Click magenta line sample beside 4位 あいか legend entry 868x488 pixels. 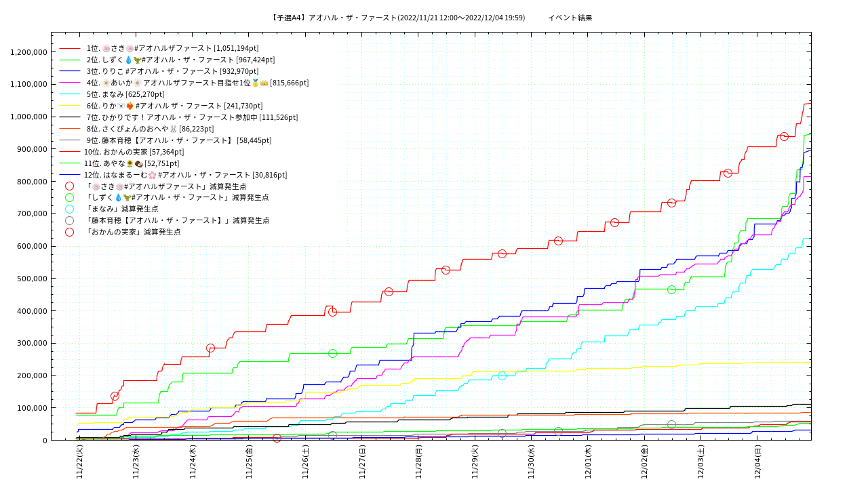pyautogui.click(x=69, y=83)
